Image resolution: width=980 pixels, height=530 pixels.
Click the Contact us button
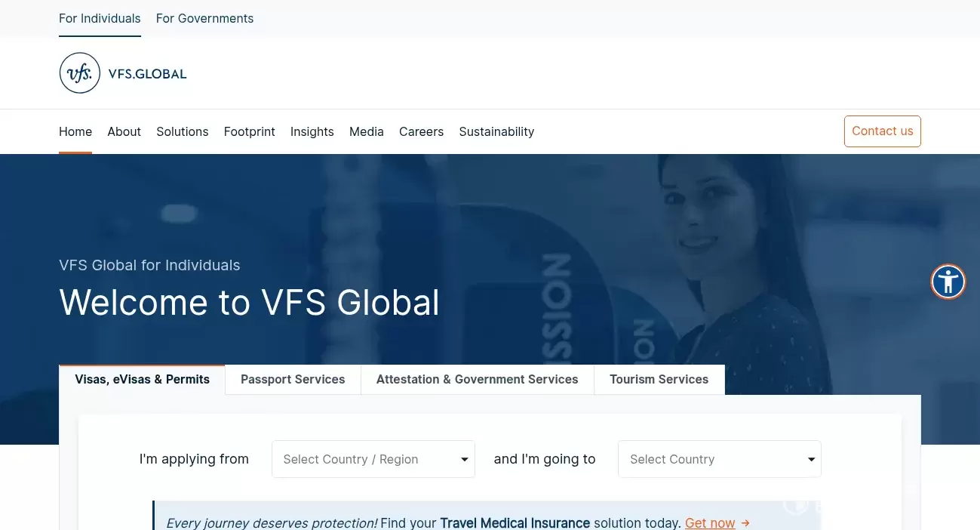(x=882, y=131)
